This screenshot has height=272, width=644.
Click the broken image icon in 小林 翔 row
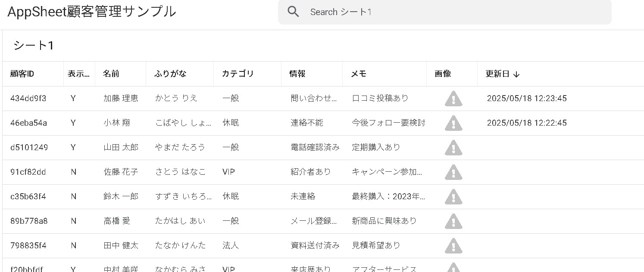tap(453, 124)
